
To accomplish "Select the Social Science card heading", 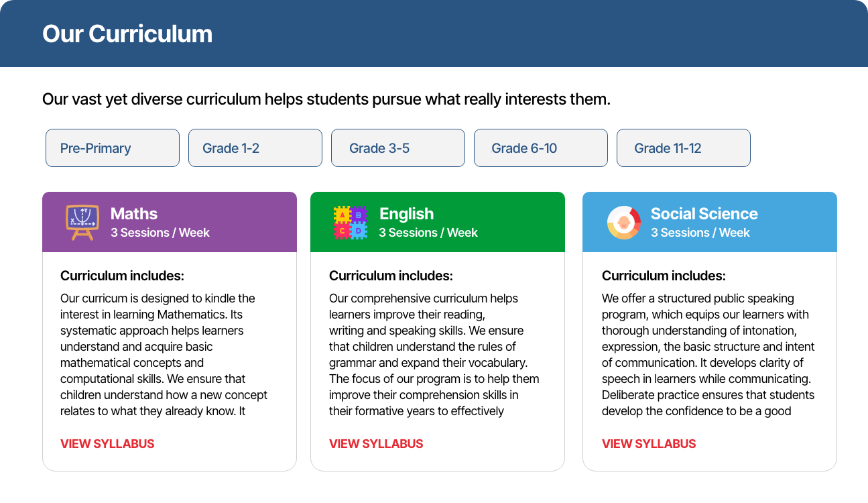I will point(704,214).
